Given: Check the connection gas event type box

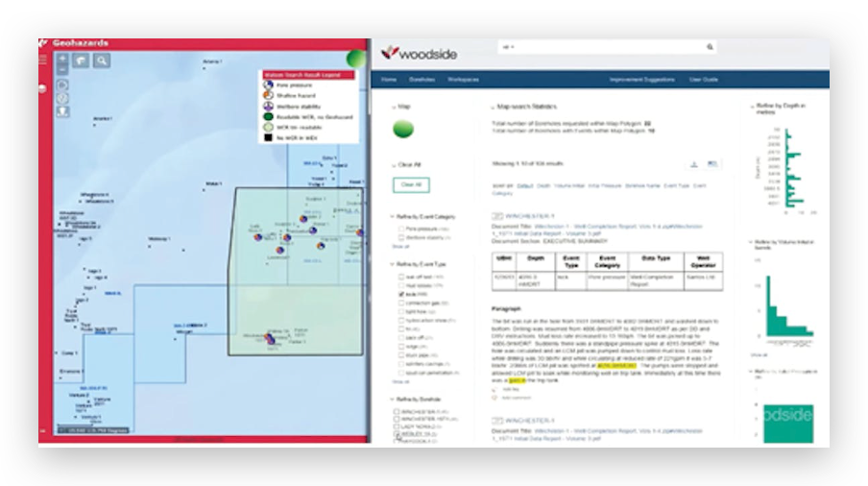Looking at the screenshot, I should 400,304.
